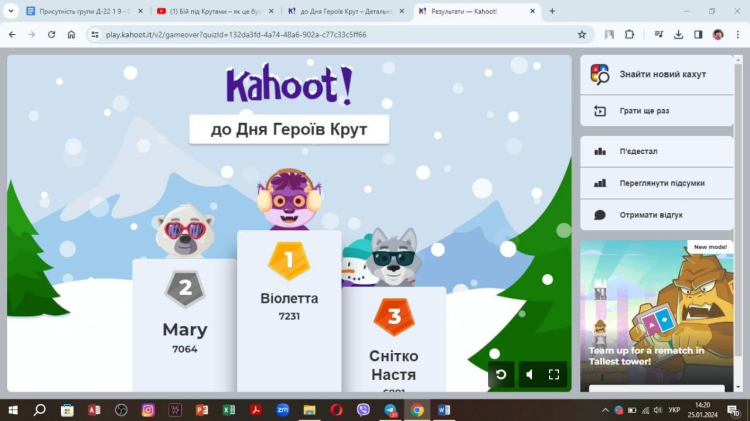750x421 pixels.
Task: Go to the browser home page
Action: 71,34
